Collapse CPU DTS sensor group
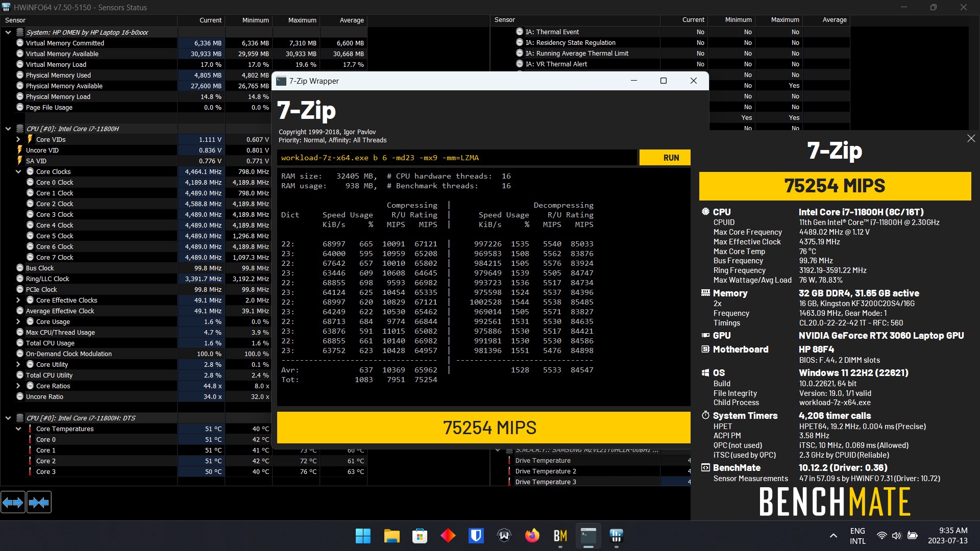Image resolution: width=980 pixels, height=551 pixels. click(8, 418)
